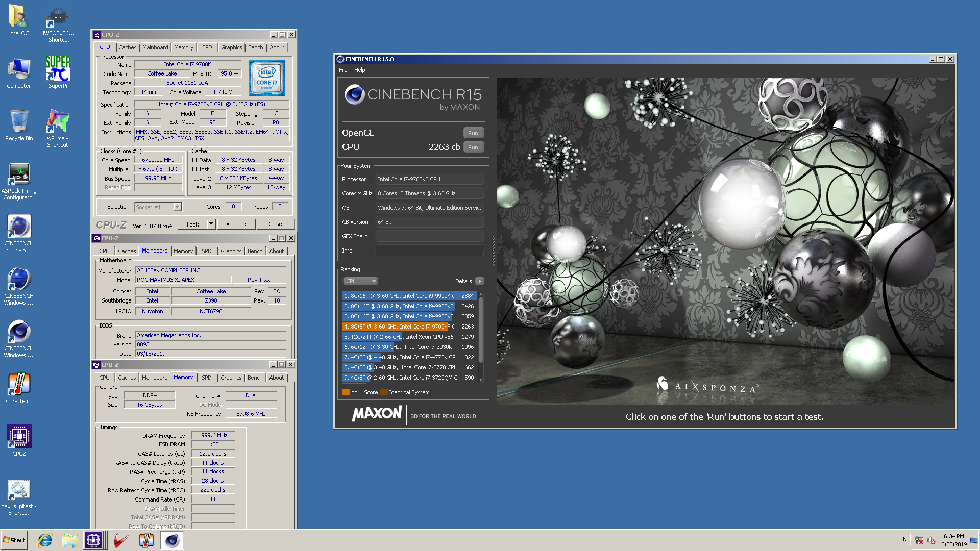Viewport: 980px width, 551px height.
Task: Click the MAXON logo in Cinebench
Action: click(x=377, y=413)
